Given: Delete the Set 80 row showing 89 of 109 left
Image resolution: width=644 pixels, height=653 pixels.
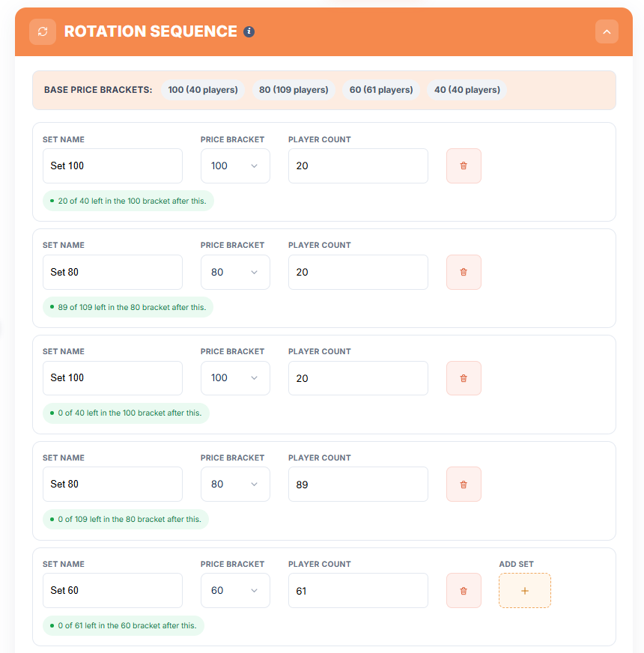Looking at the screenshot, I should [x=464, y=273].
